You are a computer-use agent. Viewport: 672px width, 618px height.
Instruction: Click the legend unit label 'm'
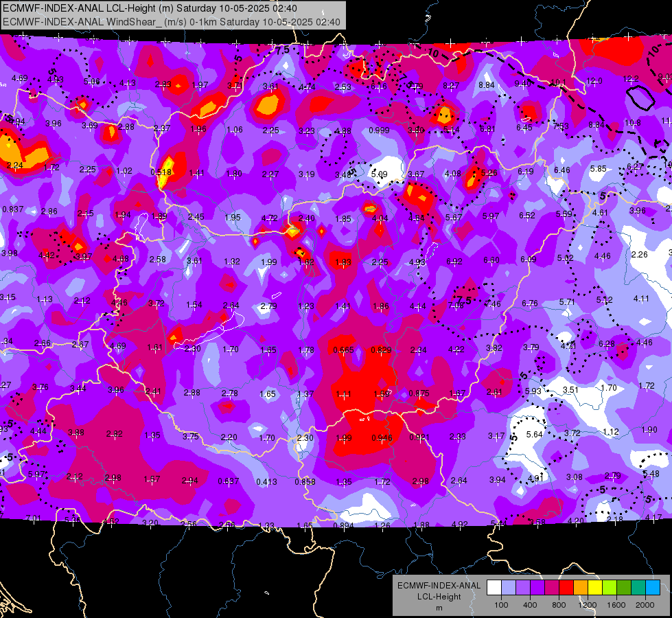(439, 608)
